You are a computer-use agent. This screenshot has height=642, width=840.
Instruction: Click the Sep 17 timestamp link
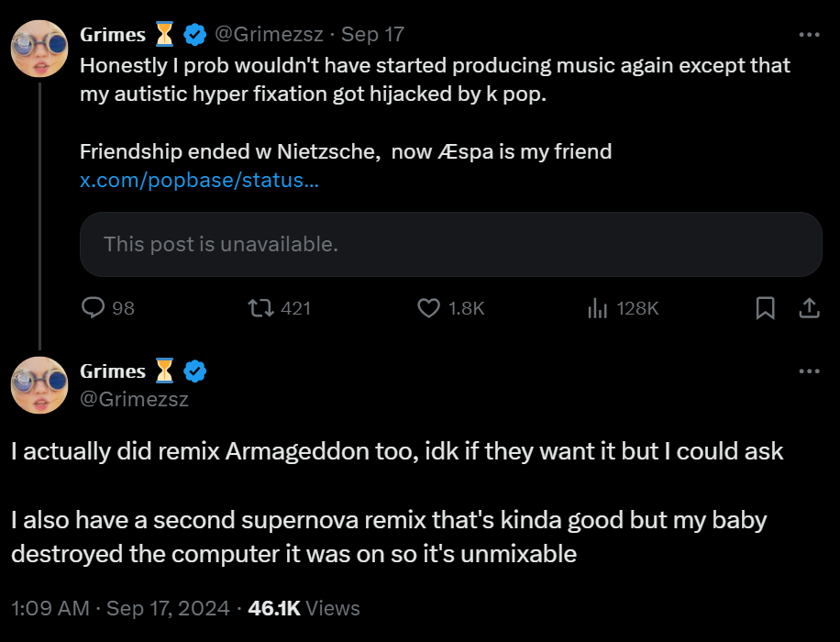pyautogui.click(x=372, y=35)
